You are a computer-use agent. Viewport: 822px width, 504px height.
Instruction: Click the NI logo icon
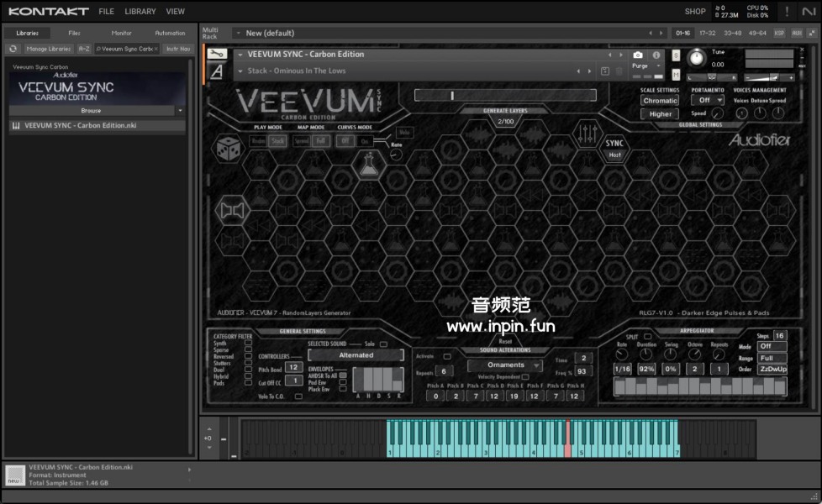(809, 11)
